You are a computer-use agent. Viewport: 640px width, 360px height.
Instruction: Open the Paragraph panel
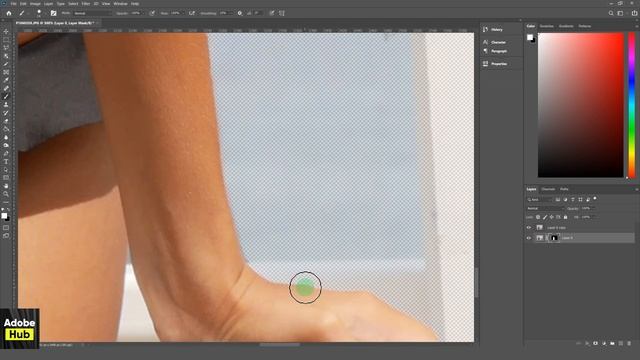pyautogui.click(x=499, y=51)
